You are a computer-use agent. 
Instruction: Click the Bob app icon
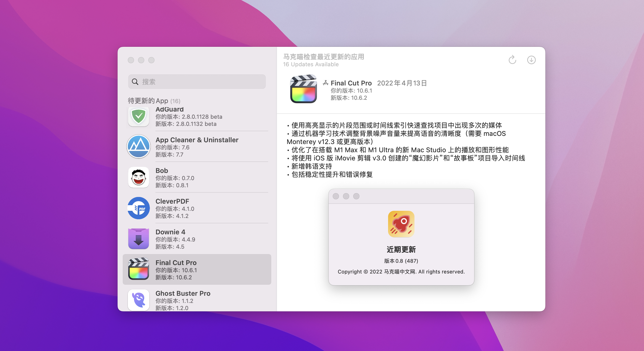(139, 177)
